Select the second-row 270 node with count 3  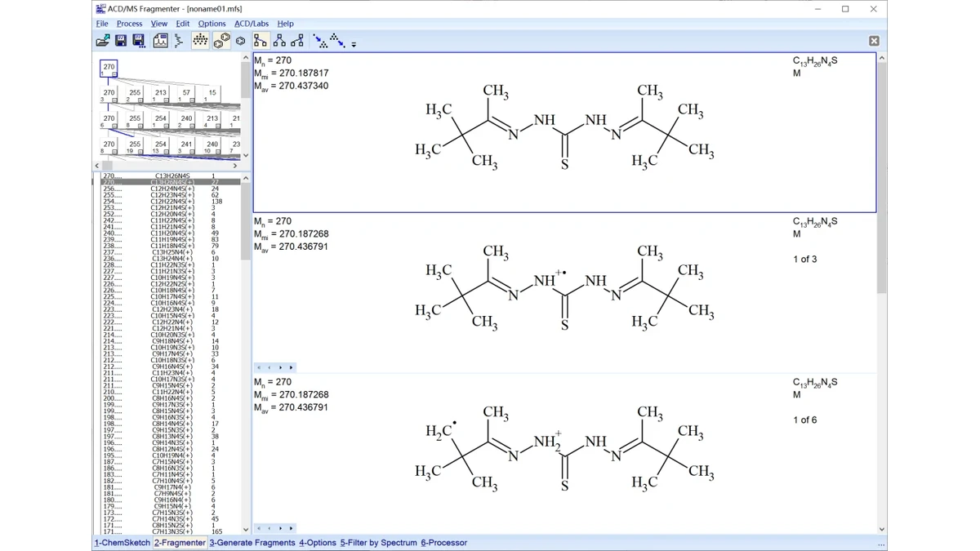point(109,94)
